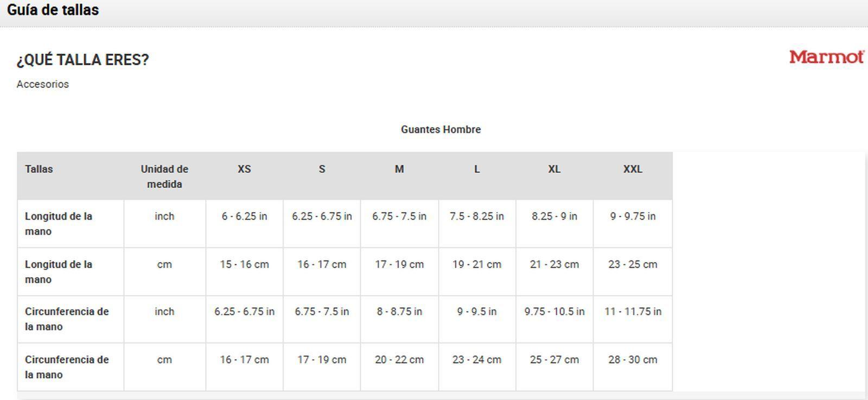Select the XXL size column header
Image resolution: width=868 pixels, height=400 pixels.
pyautogui.click(x=633, y=169)
